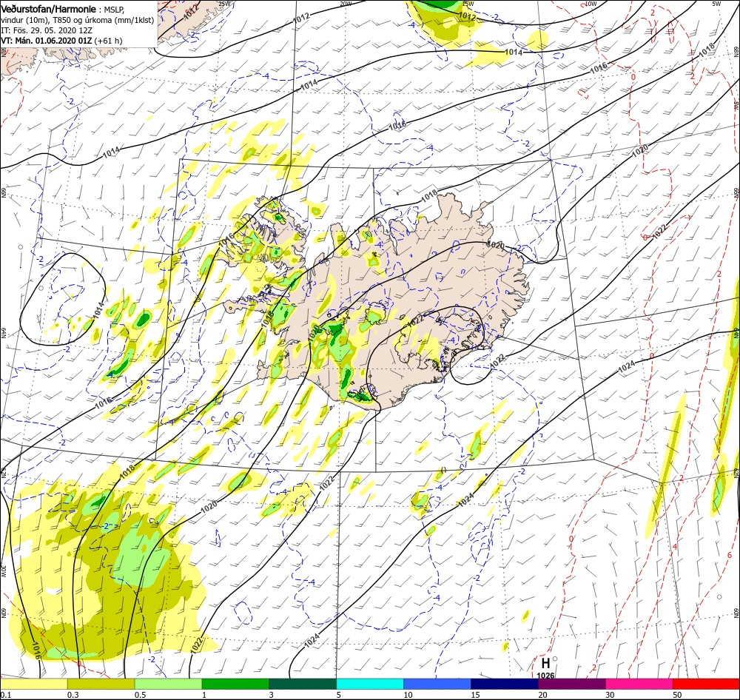Click the purple 20–30 legend swatch
Image resolution: width=740 pixels, height=700 pixels.
point(571,684)
